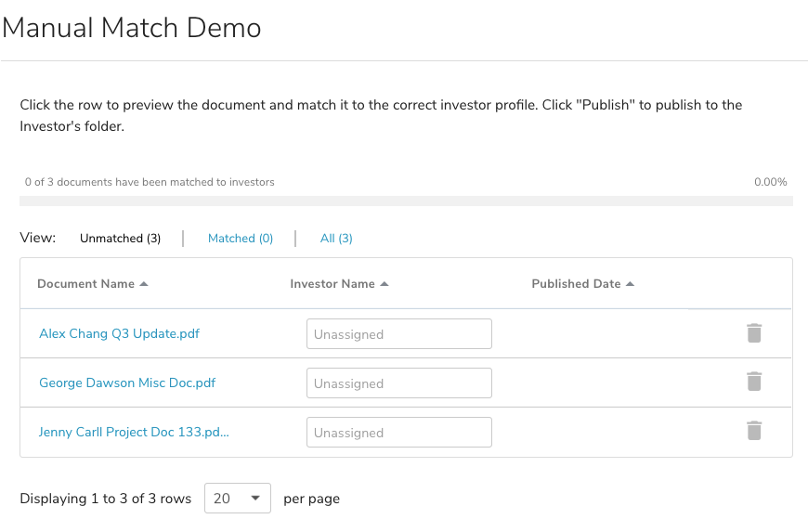Delete the Alex Chang Q3 Update document

[x=754, y=333]
